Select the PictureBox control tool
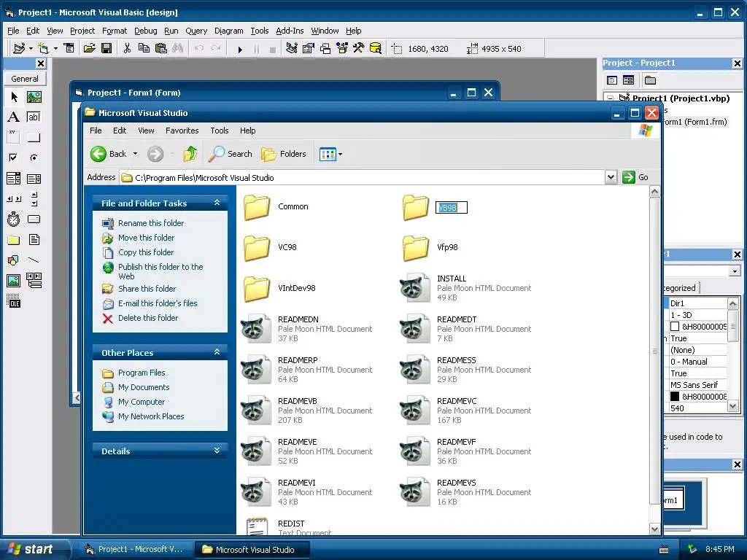Image resolution: width=747 pixels, height=560 pixels. point(34,97)
